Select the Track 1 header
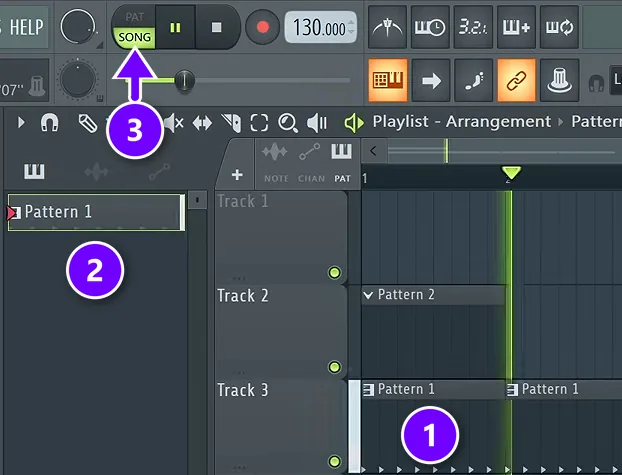The height and width of the screenshot is (475, 622). (281, 237)
